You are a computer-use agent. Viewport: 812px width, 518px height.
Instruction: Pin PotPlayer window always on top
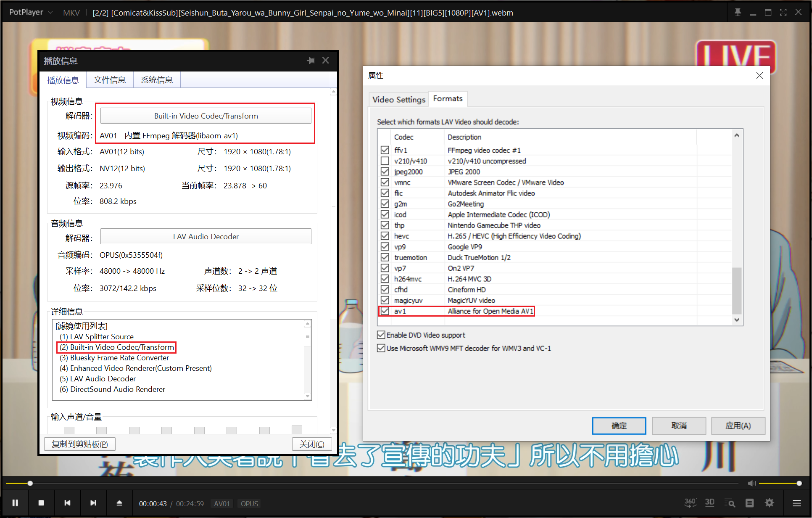738,13
